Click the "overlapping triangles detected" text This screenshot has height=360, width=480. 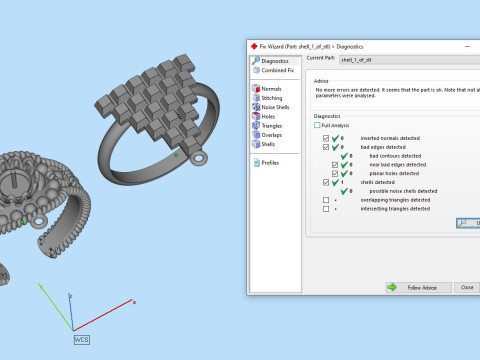pos(395,200)
